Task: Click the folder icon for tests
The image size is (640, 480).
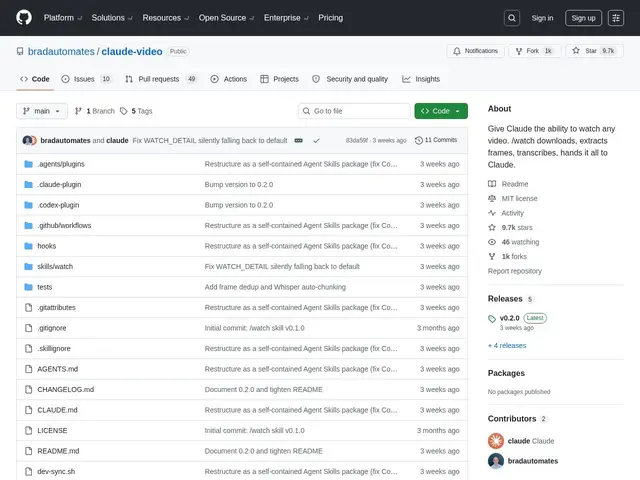Action: pyautogui.click(x=28, y=287)
